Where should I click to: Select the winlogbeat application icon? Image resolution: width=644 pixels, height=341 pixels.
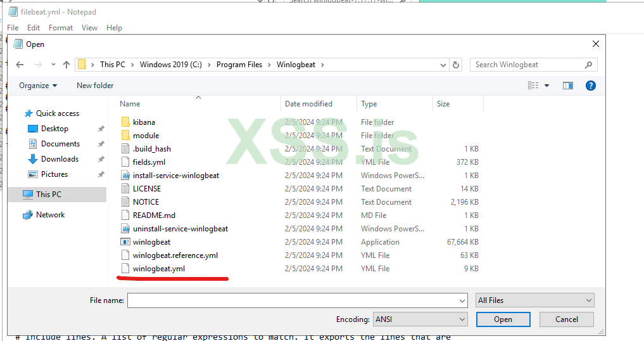pos(125,242)
